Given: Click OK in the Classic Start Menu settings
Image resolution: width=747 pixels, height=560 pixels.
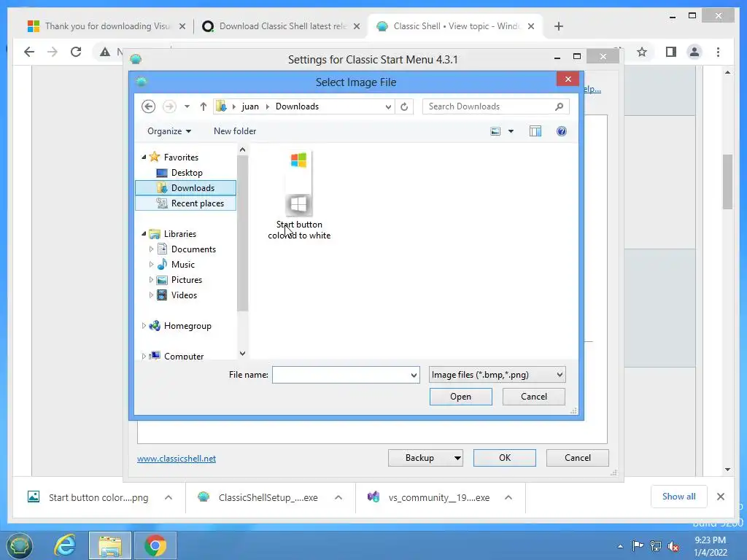Looking at the screenshot, I should [x=505, y=458].
